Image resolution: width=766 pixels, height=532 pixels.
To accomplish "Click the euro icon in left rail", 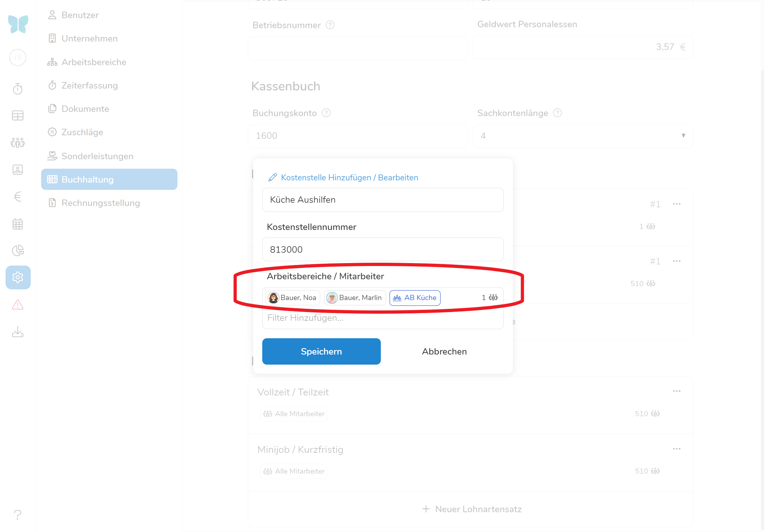I will coord(18,197).
